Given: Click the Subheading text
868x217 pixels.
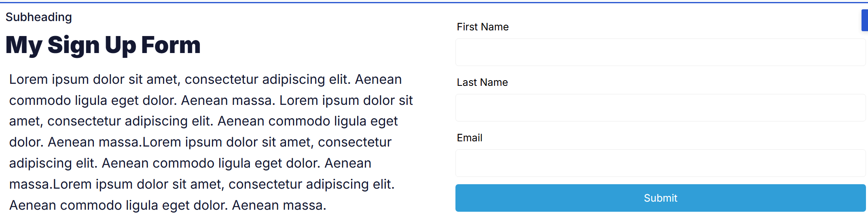Looking at the screenshot, I should (38, 17).
